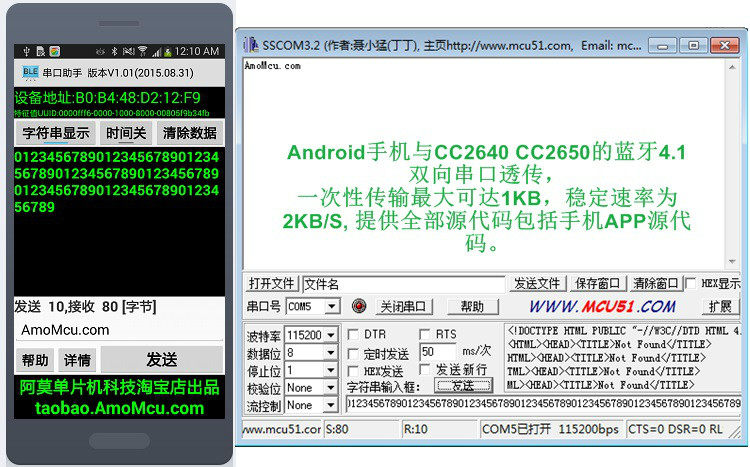The width and height of the screenshot is (750, 467).
Task: Click the SSCOM 发送 button
Action: pyautogui.click(x=463, y=386)
